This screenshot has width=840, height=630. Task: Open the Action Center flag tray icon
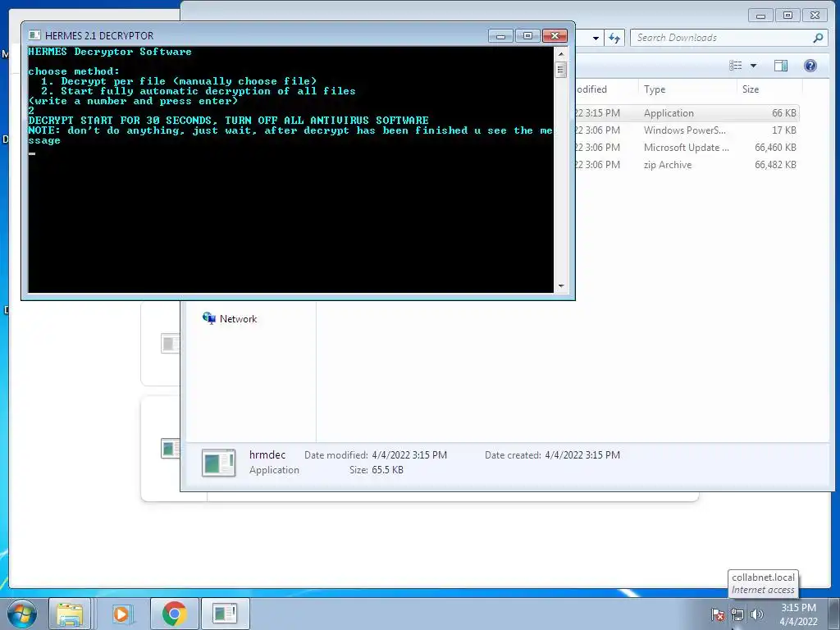coord(718,614)
